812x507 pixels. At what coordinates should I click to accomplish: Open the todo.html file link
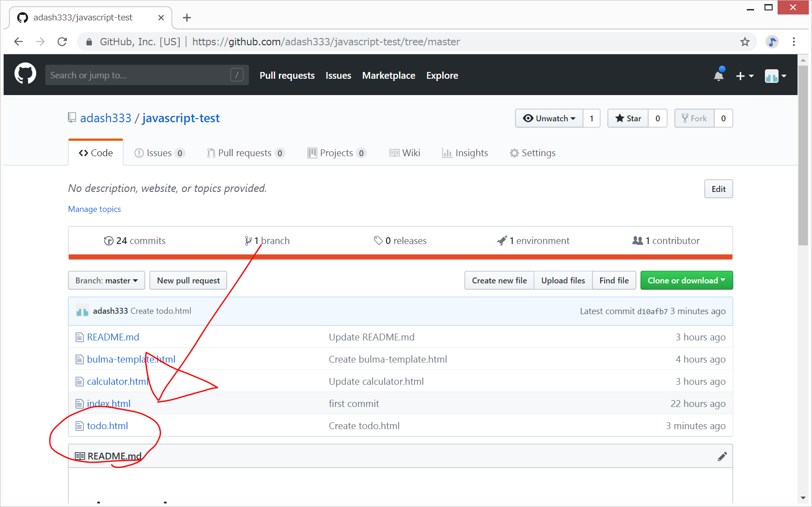coord(107,426)
